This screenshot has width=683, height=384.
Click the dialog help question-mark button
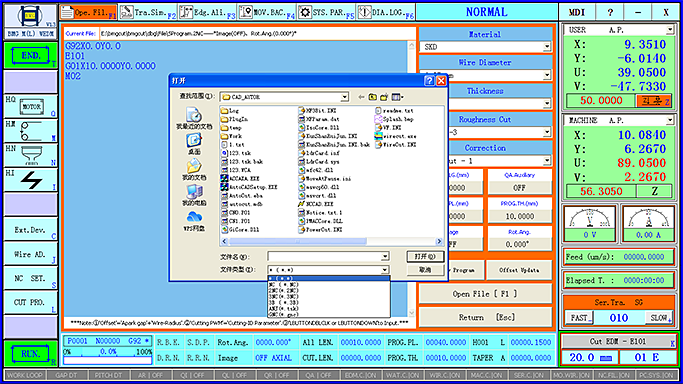pyautogui.click(x=429, y=81)
